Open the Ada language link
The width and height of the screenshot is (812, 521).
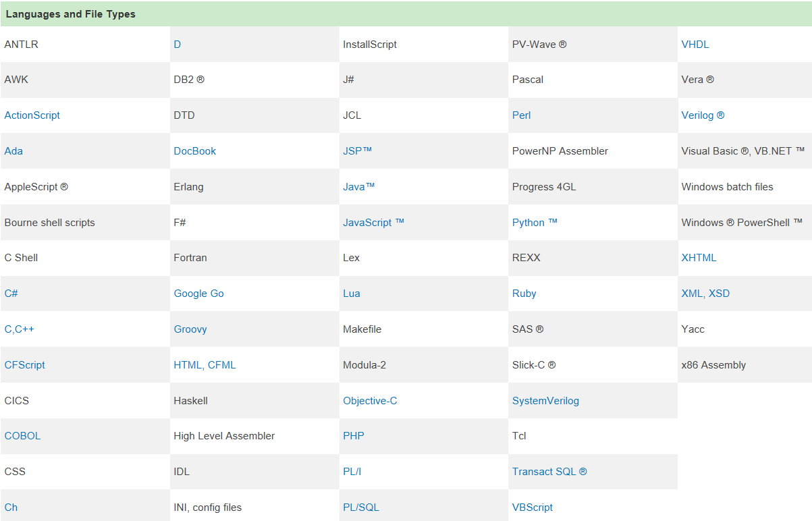coord(13,151)
